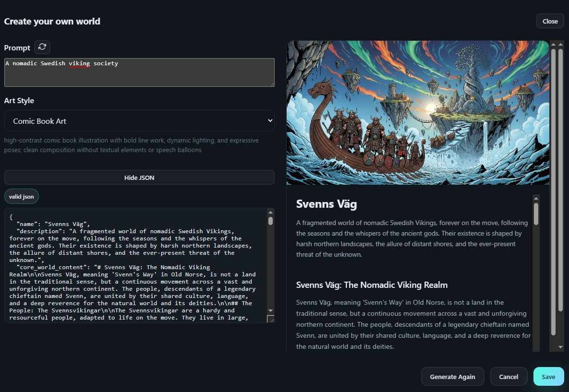
Task: Click the world description scrollbar thumb
Action: click(x=536, y=213)
